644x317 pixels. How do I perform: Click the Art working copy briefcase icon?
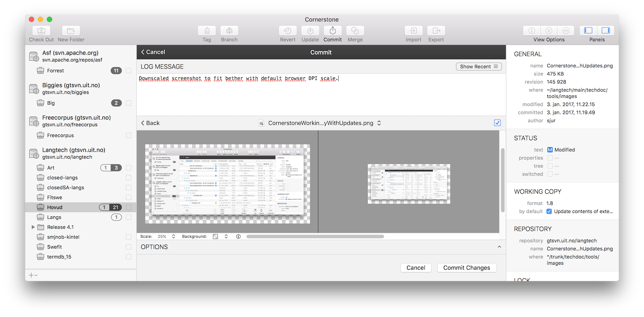(40, 168)
